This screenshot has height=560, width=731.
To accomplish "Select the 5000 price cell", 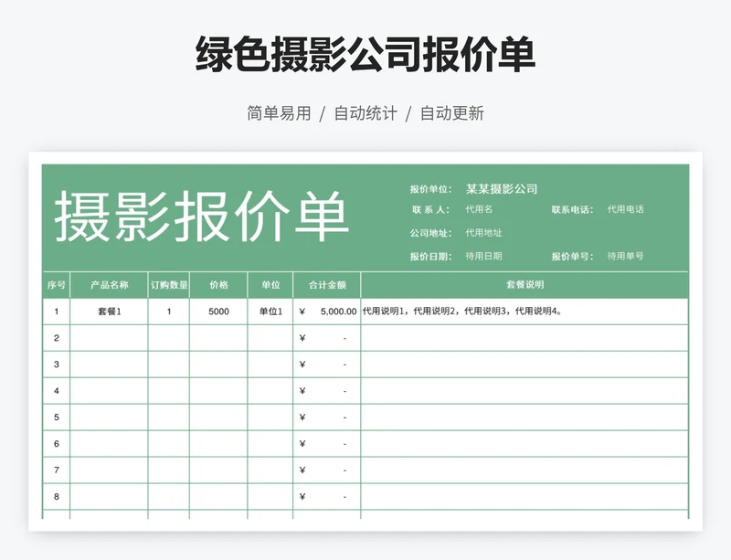I will pyautogui.click(x=218, y=312).
